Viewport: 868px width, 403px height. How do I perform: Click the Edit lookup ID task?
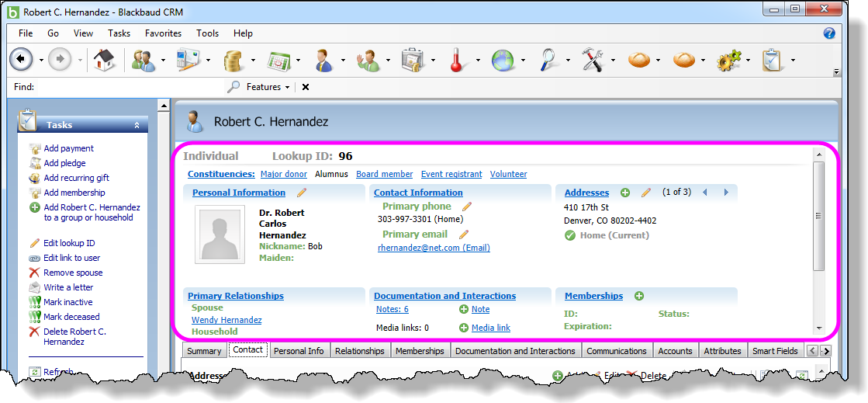69,243
